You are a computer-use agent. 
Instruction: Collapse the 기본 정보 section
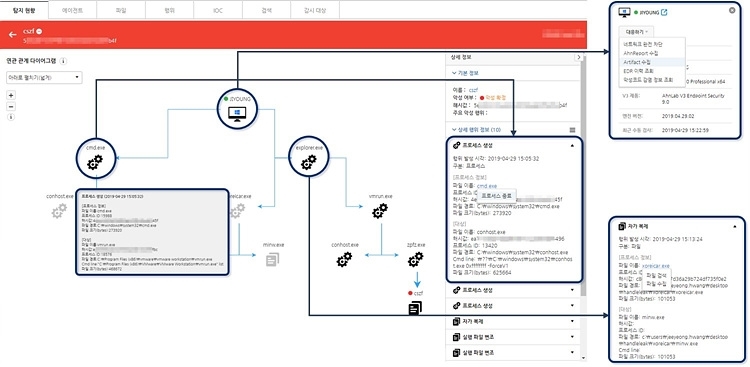click(x=465, y=73)
